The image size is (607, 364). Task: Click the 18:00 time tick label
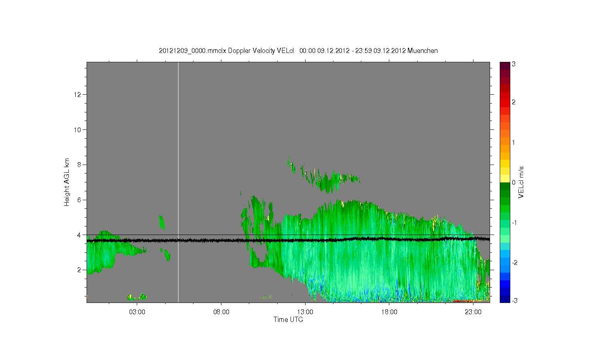(389, 312)
